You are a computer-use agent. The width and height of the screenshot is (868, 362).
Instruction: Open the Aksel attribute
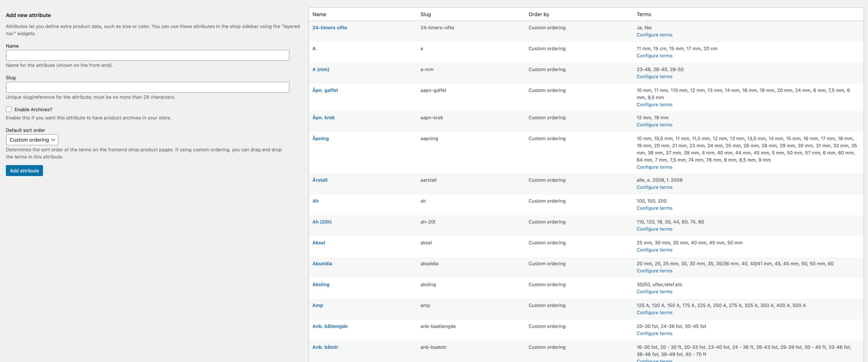pyautogui.click(x=319, y=243)
